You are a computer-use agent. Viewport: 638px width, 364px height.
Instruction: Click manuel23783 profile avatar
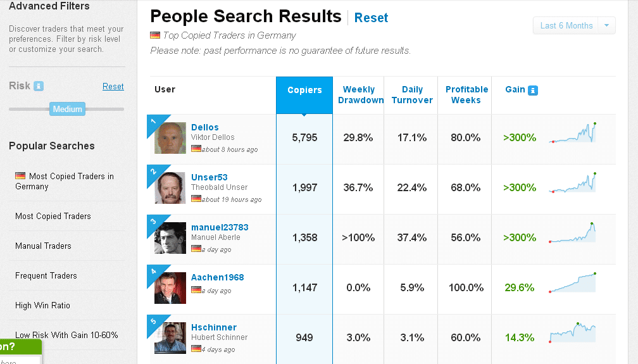pyautogui.click(x=170, y=238)
